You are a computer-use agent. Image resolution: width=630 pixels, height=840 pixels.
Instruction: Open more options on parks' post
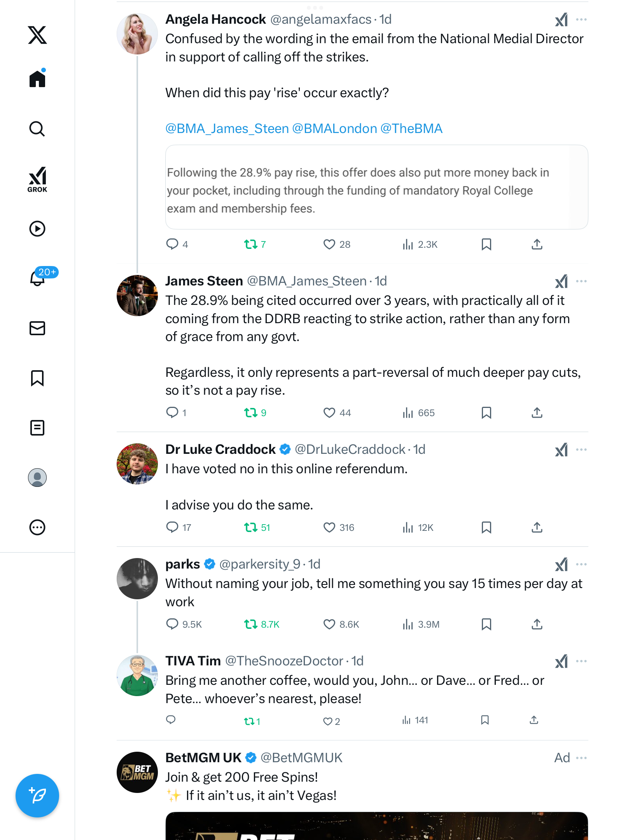[x=581, y=564]
